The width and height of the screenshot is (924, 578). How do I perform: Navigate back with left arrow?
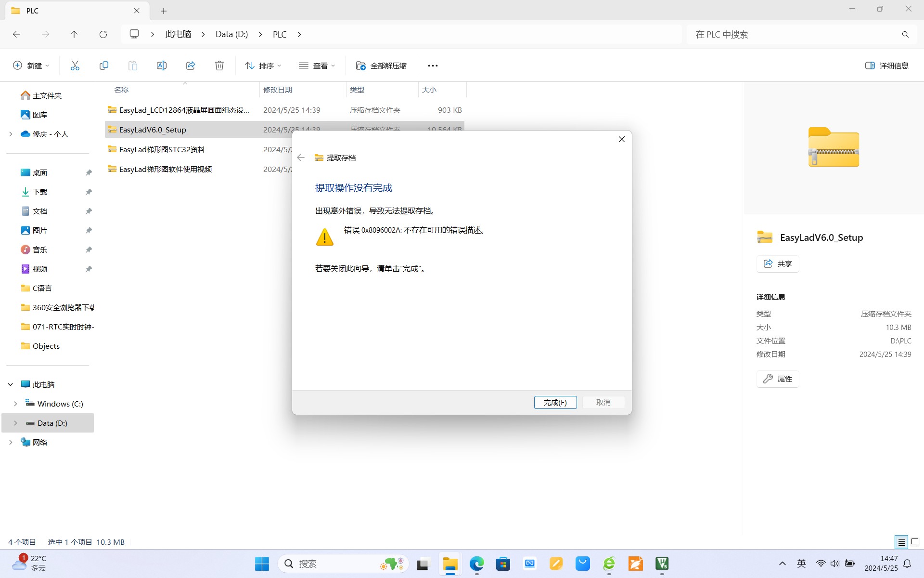16,34
